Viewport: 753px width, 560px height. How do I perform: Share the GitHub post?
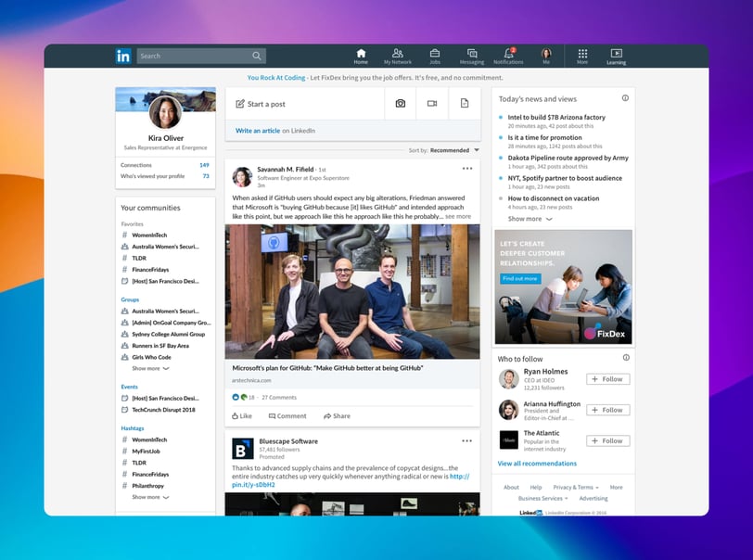(x=338, y=416)
